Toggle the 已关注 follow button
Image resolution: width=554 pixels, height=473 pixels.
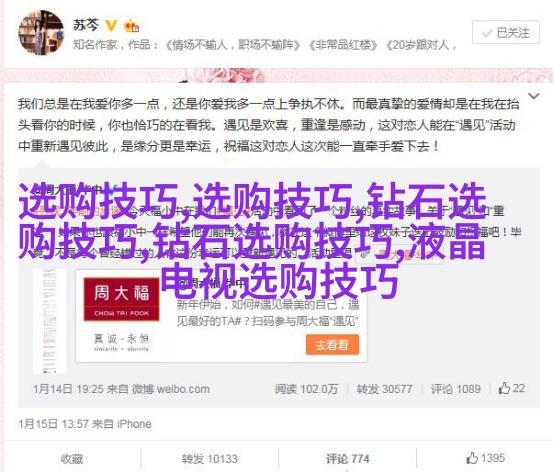(x=506, y=32)
